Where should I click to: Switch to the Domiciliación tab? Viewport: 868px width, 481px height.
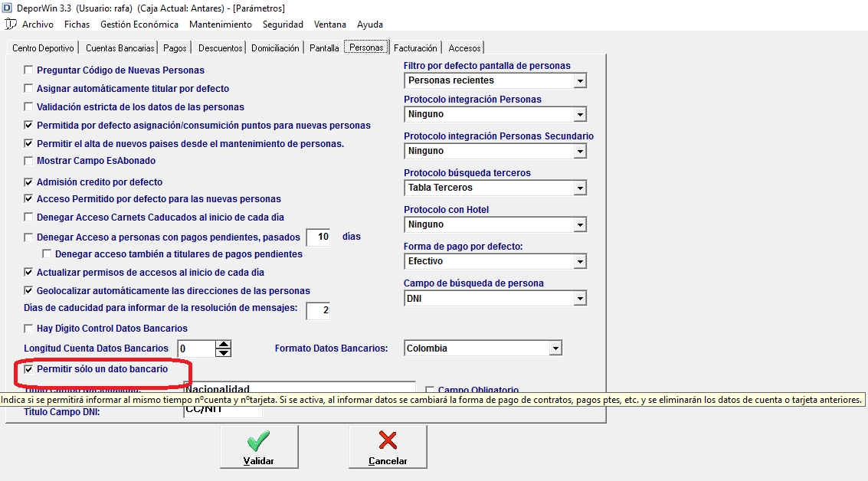(x=275, y=48)
